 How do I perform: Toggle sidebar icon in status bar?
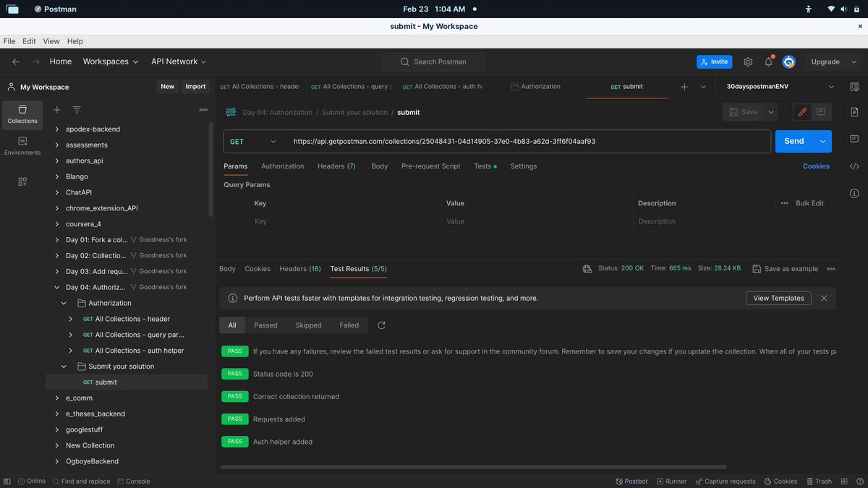point(7,481)
